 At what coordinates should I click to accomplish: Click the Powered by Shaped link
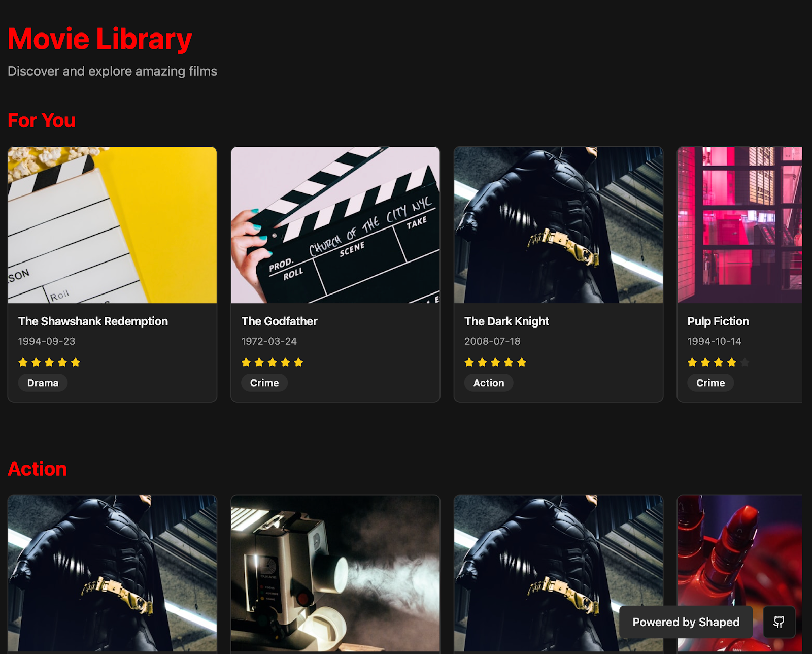click(x=686, y=622)
